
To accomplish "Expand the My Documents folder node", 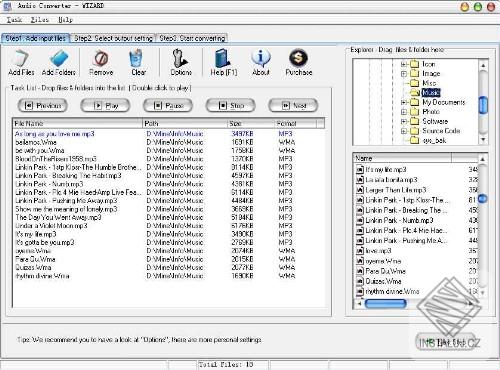I will pyautogui.click(x=404, y=102).
